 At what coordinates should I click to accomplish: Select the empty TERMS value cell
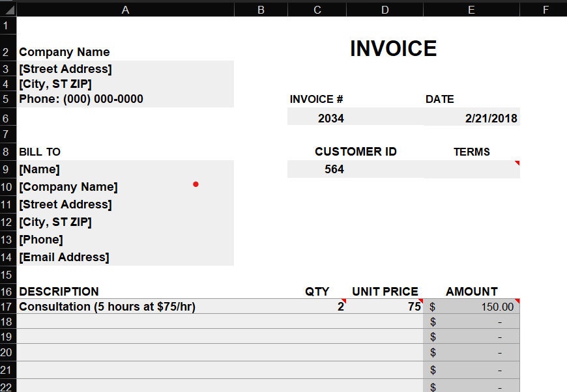471,169
